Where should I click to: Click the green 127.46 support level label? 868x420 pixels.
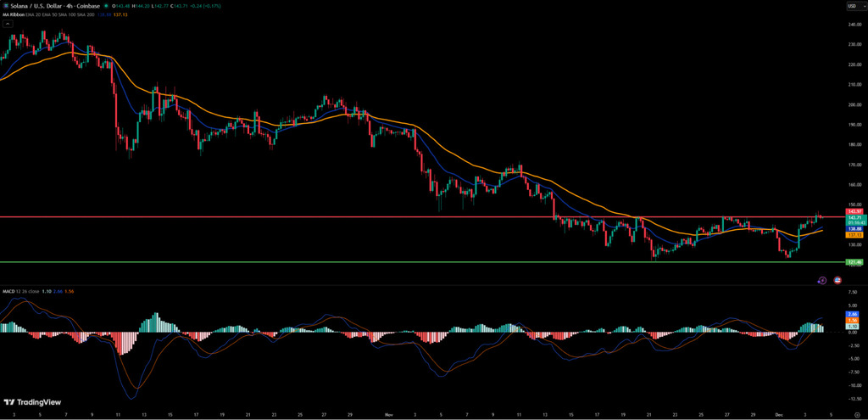(854, 262)
